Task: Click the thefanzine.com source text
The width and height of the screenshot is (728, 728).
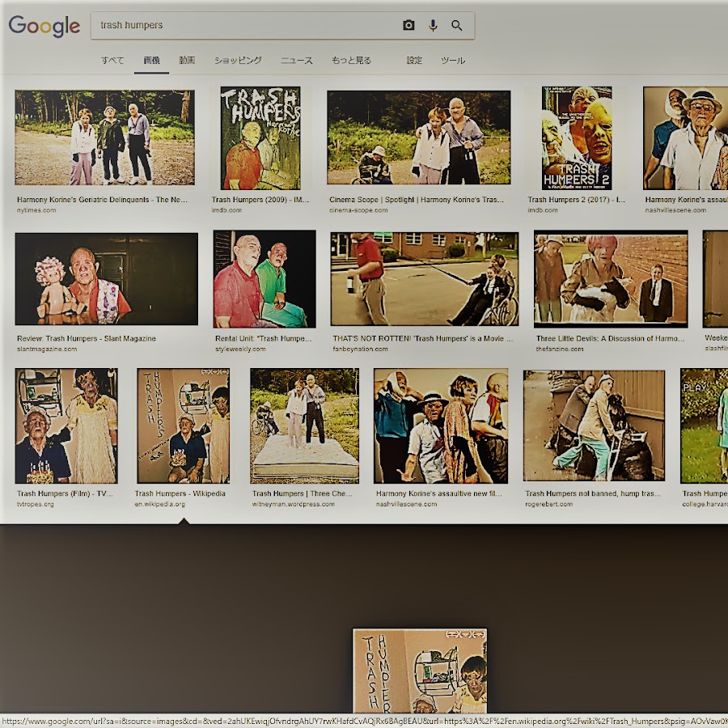Action: point(560,349)
